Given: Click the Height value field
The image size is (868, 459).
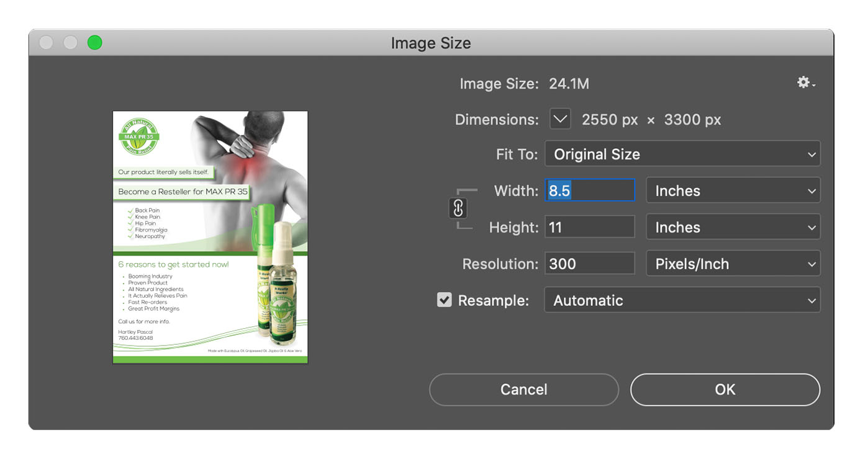Looking at the screenshot, I should point(590,228).
